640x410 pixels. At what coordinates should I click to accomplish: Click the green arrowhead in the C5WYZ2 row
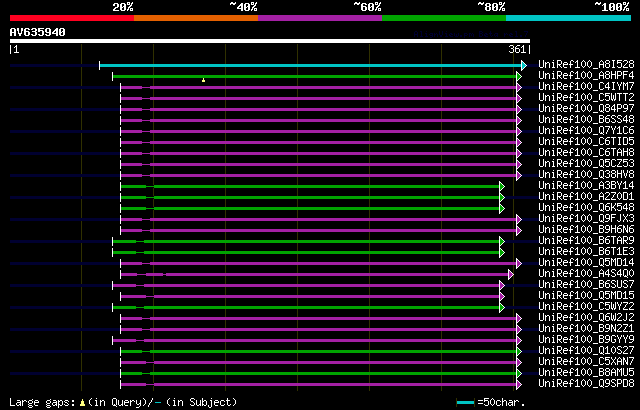click(x=502, y=308)
